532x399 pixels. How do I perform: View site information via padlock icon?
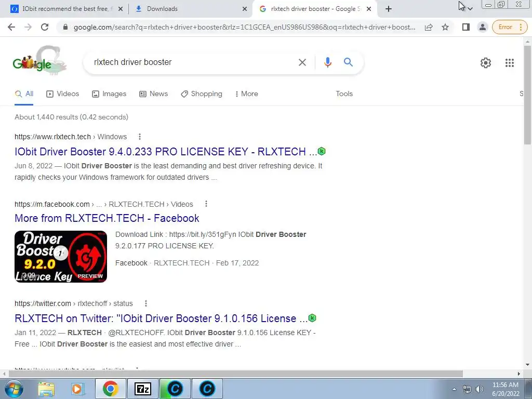(x=65, y=27)
